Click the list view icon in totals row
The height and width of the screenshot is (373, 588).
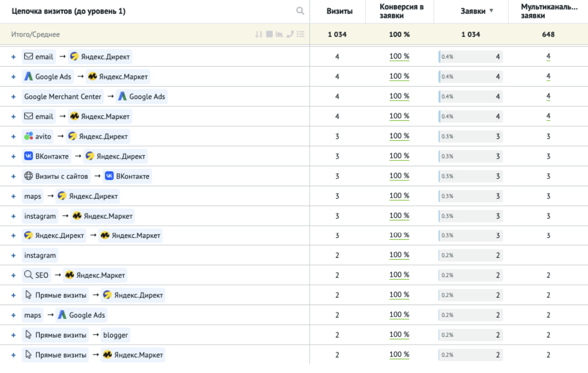coord(301,34)
